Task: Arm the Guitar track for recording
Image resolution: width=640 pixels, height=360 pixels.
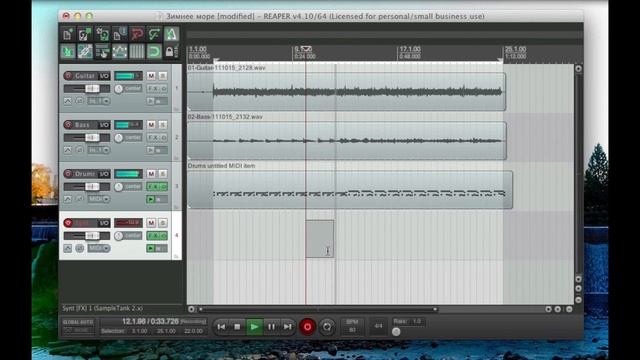Action: [68, 76]
